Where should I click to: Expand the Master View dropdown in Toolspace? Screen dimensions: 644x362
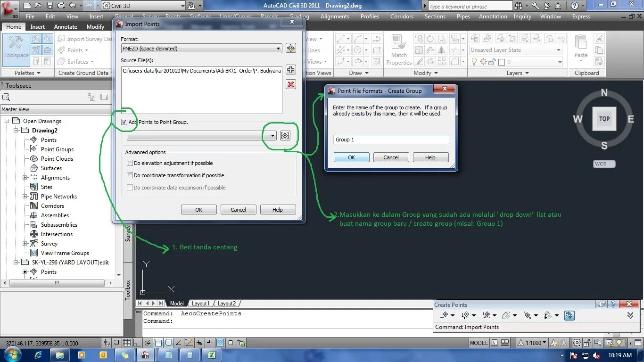pyautogui.click(x=56, y=109)
